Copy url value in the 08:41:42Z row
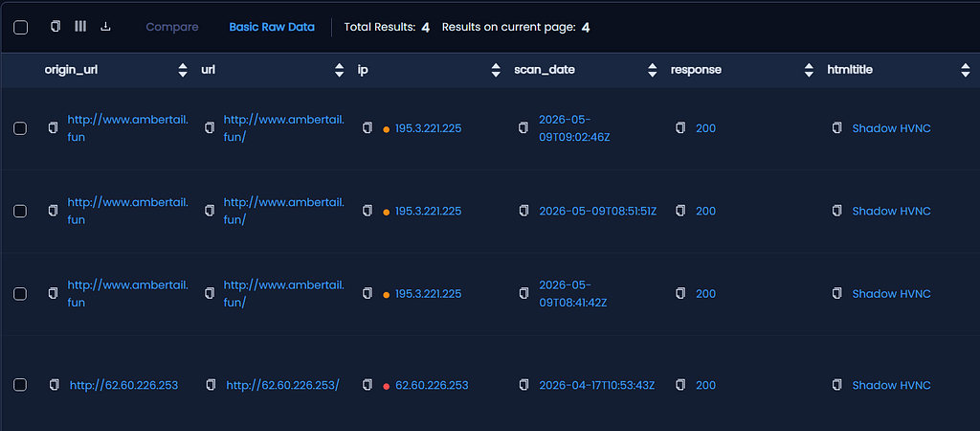Viewport: 980px width, 431px height. point(210,293)
